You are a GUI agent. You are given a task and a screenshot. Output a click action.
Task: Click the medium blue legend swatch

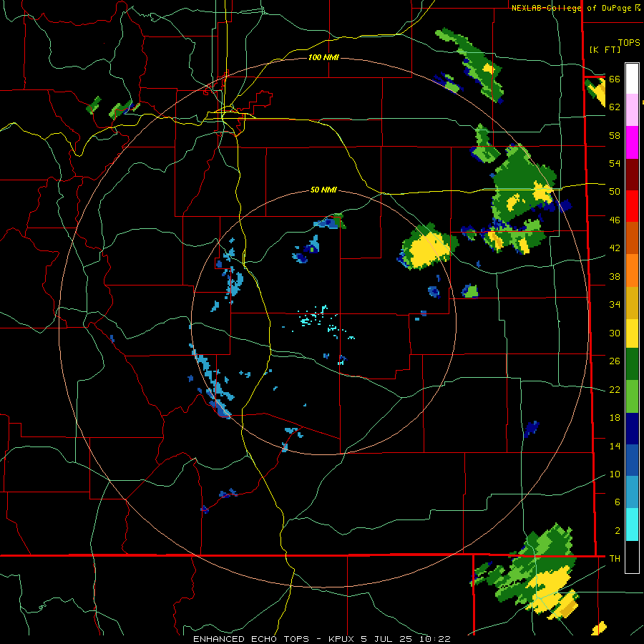pyautogui.click(x=632, y=460)
